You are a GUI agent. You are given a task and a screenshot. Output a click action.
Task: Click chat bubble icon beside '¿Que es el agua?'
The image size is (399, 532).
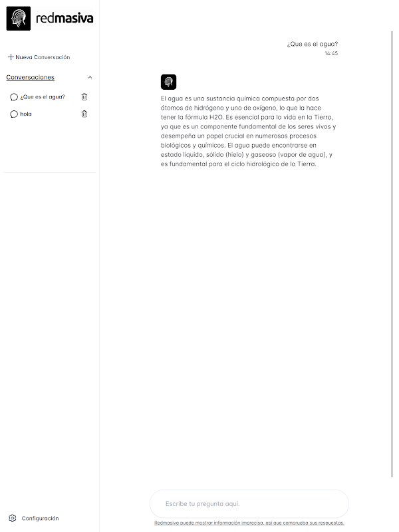pyautogui.click(x=14, y=97)
